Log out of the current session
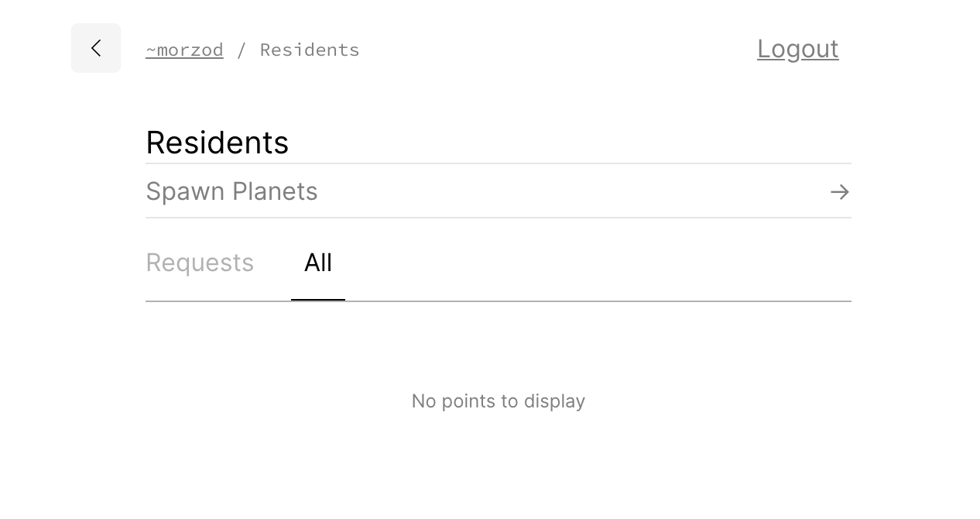This screenshot has width=980, height=519. click(x=797, y=49)
